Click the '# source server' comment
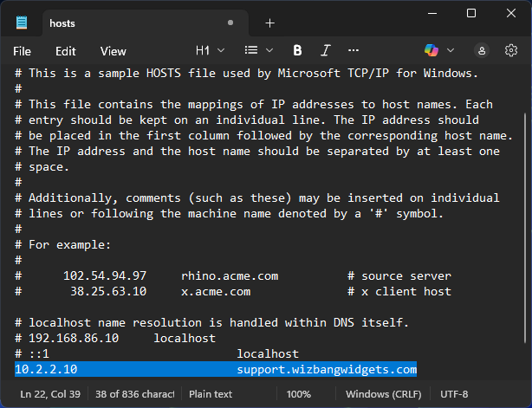532x408 pixels. 399,275
